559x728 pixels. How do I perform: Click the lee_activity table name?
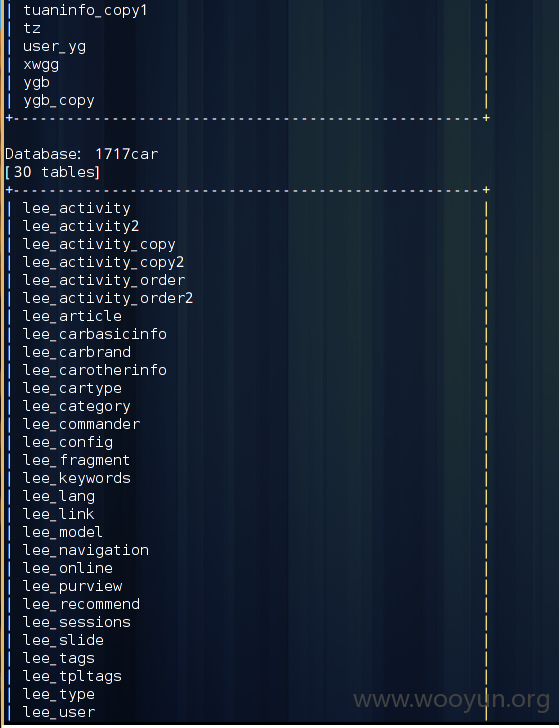click(x=77, y=208)
